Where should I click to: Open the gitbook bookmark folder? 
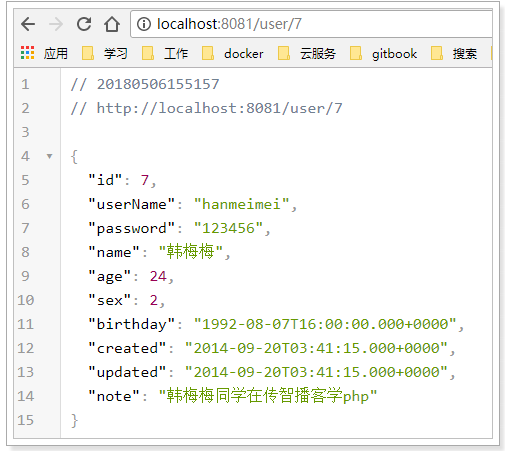point(383,53)
